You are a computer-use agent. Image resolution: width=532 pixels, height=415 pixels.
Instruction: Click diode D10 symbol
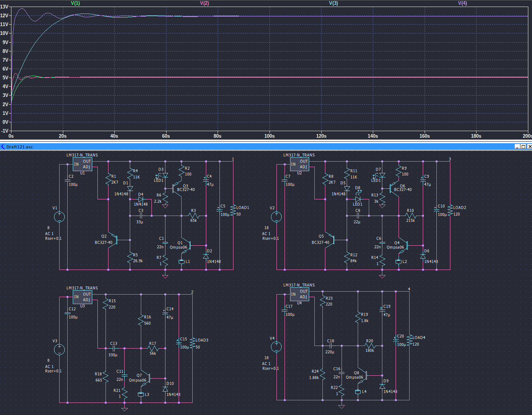click(165, 389)
